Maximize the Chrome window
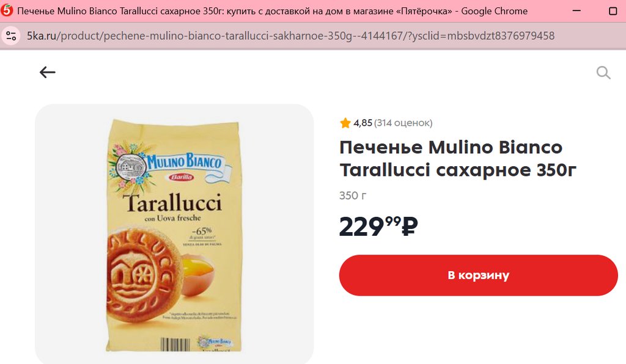Image resolution: width=626 pixels, height=364 pixels. click(x=613, y=11)
